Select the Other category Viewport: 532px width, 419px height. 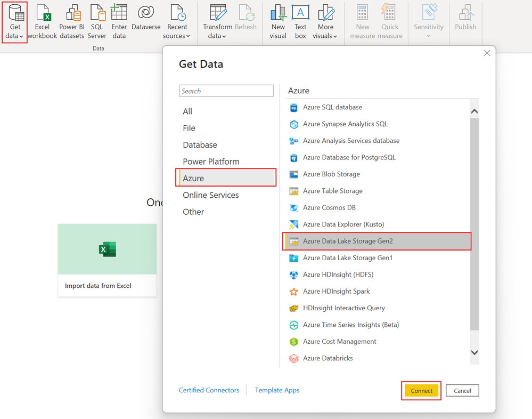(193, 212)
